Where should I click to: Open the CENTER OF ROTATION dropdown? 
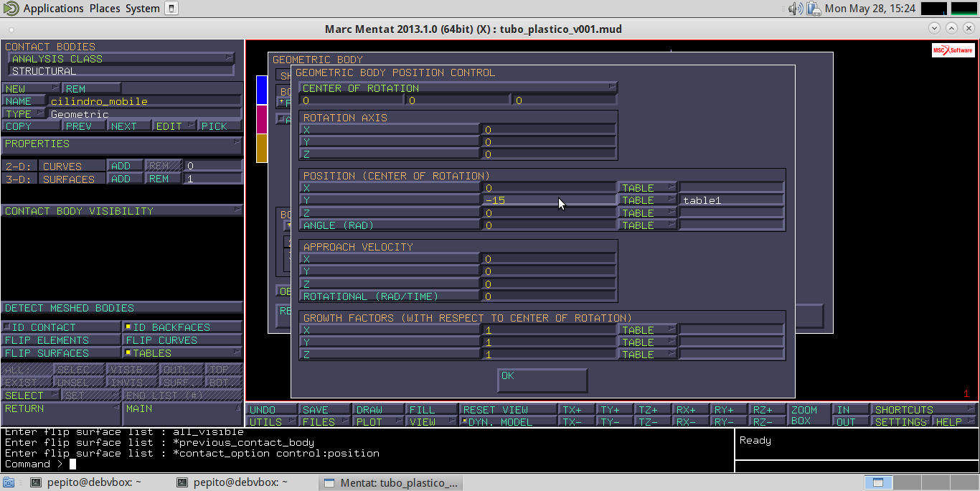pos(458,88)
